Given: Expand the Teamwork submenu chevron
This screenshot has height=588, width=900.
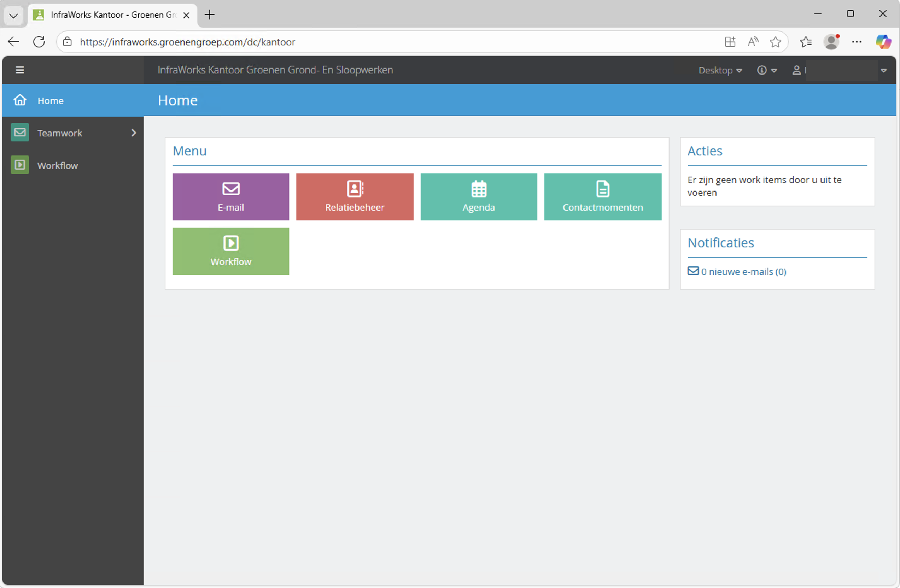Looking at the screenshot, I should pyautogui.click(x=134, y=133).
